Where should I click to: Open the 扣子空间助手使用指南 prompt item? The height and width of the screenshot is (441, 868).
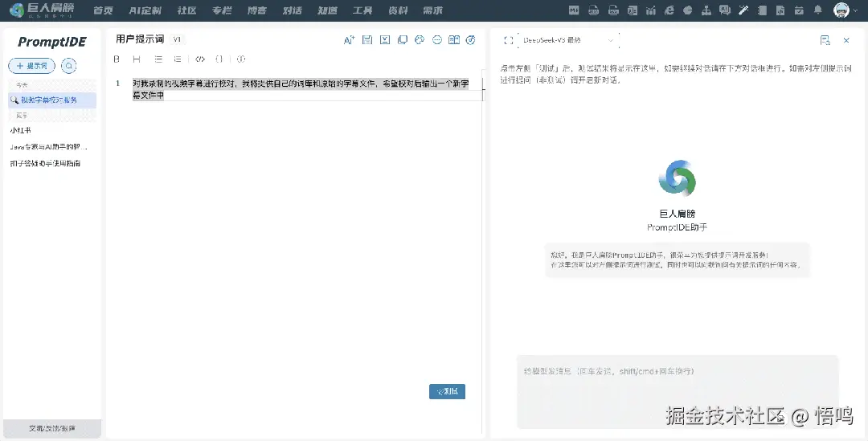(x=45, y=163)
